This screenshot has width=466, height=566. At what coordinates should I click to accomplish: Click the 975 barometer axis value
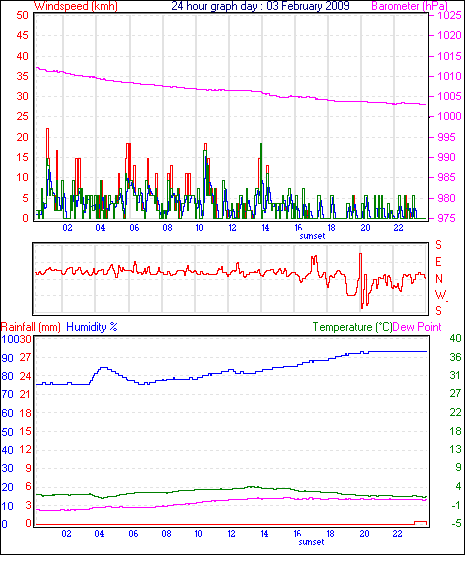tap(447, 218)
